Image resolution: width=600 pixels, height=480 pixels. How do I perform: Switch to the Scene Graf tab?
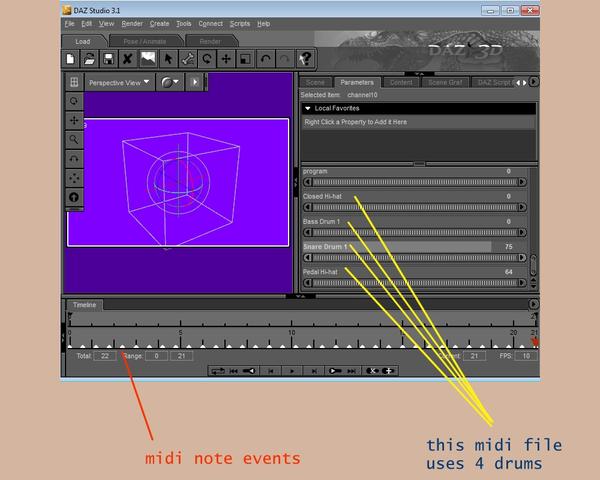pyautogui.click(x=445, y=82)
